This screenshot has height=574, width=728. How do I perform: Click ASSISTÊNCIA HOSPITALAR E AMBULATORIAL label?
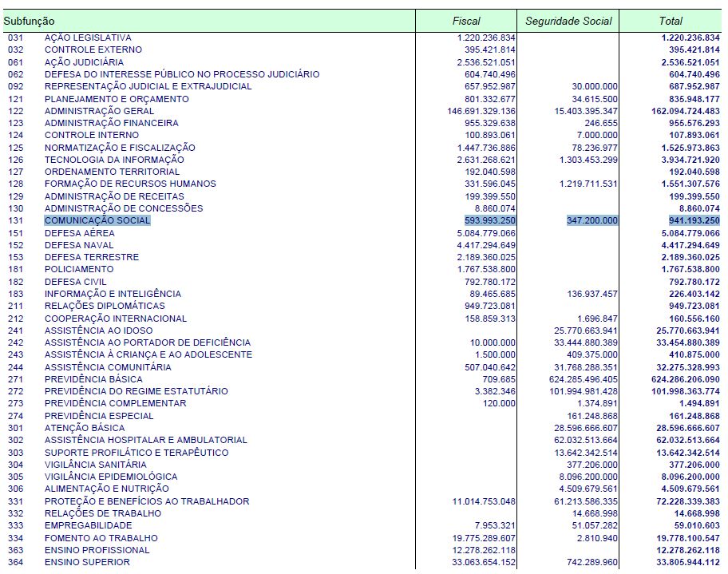146,440
